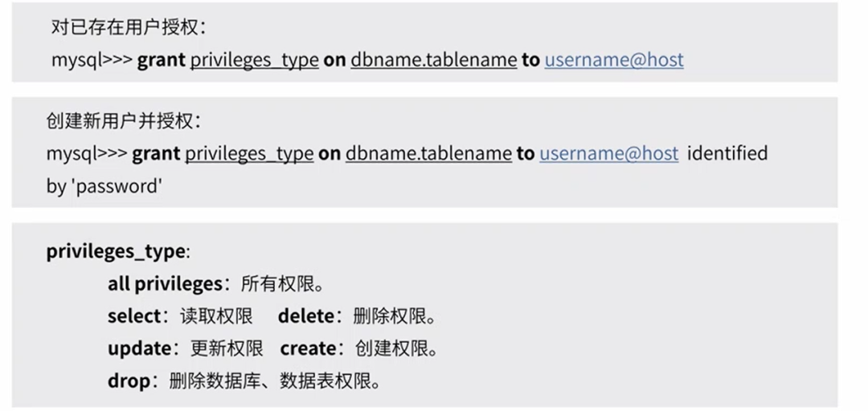The height and width of the screenshot is (411, 868).
Task: Click the bold 'create' privilege keyword
Action: [x=307, y=348]
